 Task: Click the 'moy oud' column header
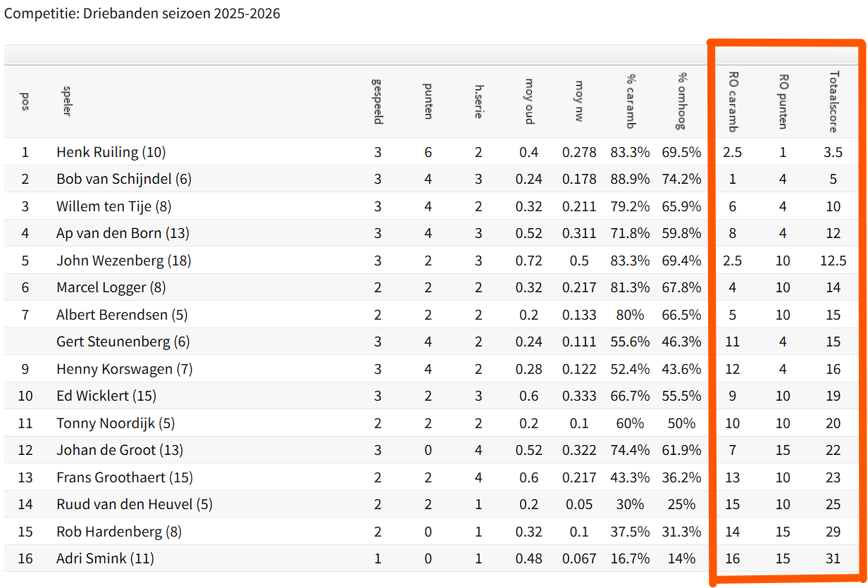pos(528,102)
